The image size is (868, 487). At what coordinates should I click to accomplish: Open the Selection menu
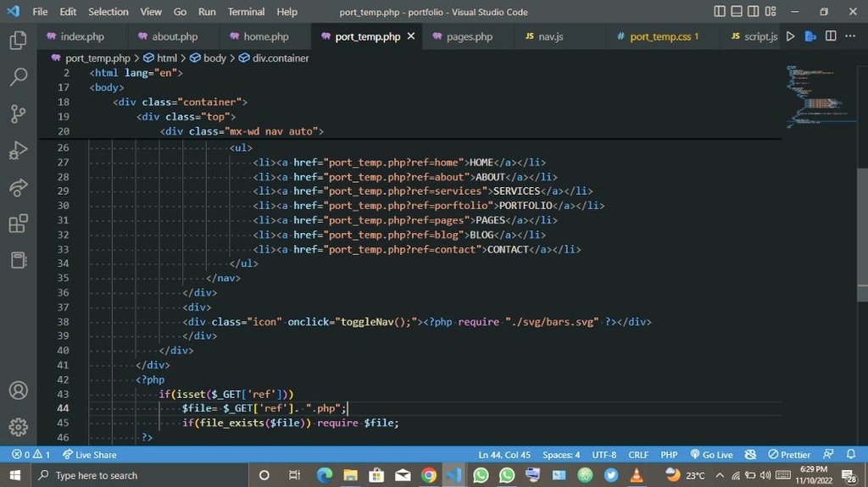click(108, 12)
